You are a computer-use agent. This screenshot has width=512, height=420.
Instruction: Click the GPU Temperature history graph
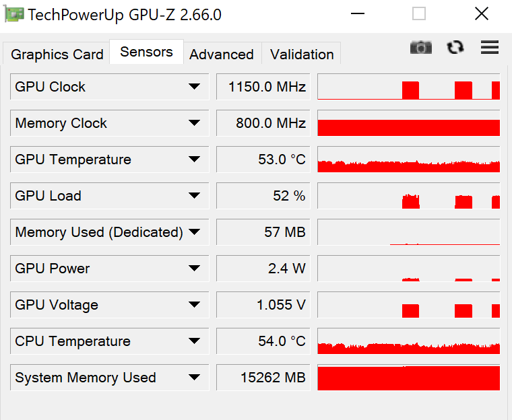[408, 160]
